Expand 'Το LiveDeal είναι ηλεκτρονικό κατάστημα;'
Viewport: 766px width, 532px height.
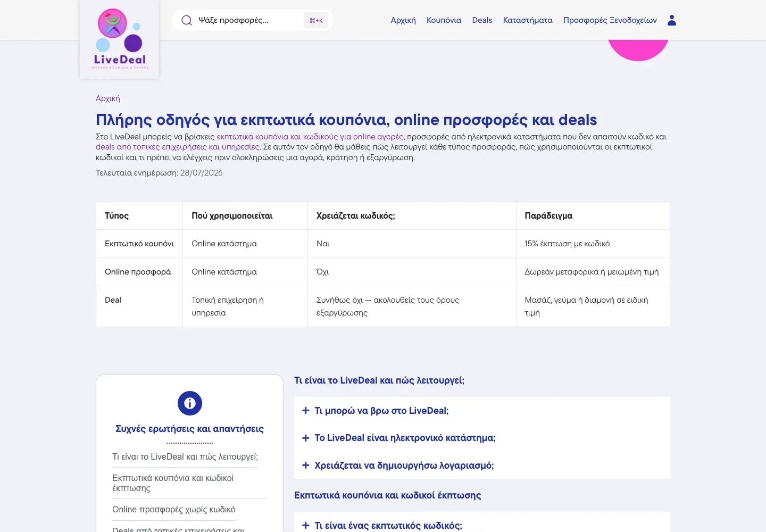tap(482, 438)
